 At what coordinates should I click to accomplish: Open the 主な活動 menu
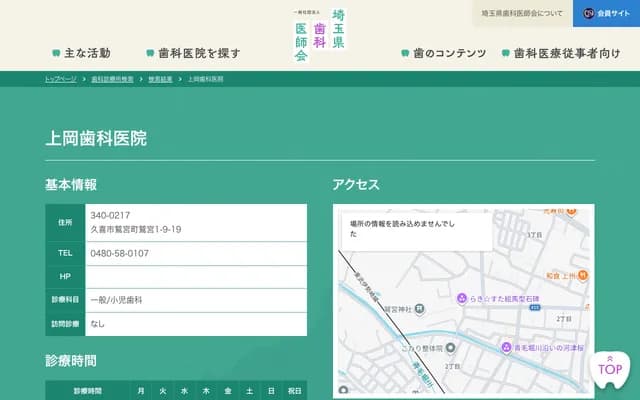(82, 53)
